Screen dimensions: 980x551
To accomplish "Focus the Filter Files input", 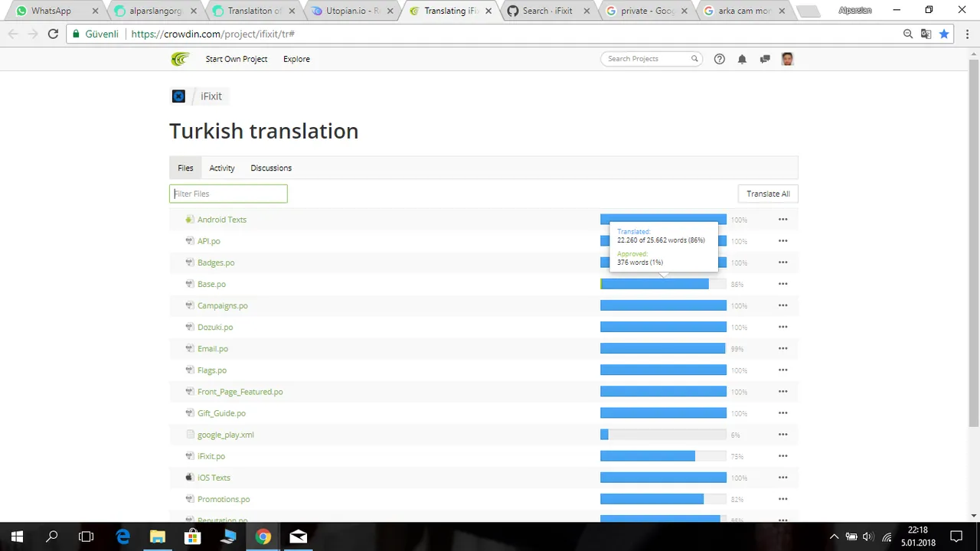I will (x=228, y=194).
